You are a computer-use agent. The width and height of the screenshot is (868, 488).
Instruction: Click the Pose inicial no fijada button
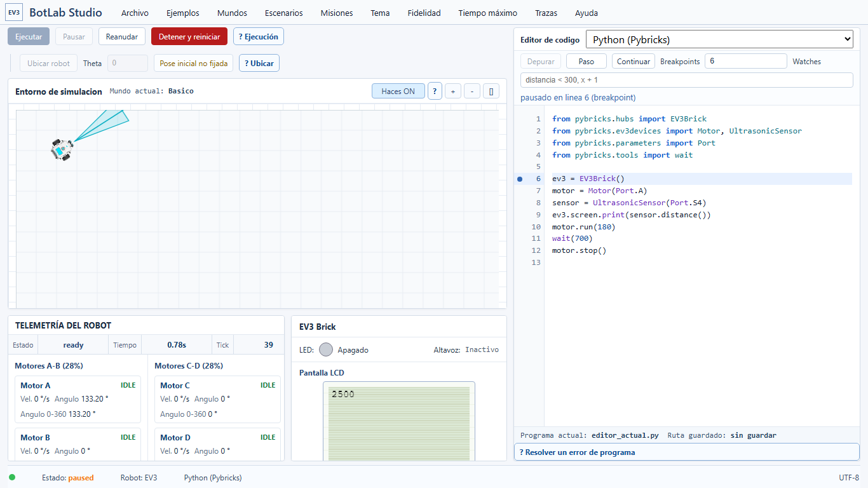[194, 64]
